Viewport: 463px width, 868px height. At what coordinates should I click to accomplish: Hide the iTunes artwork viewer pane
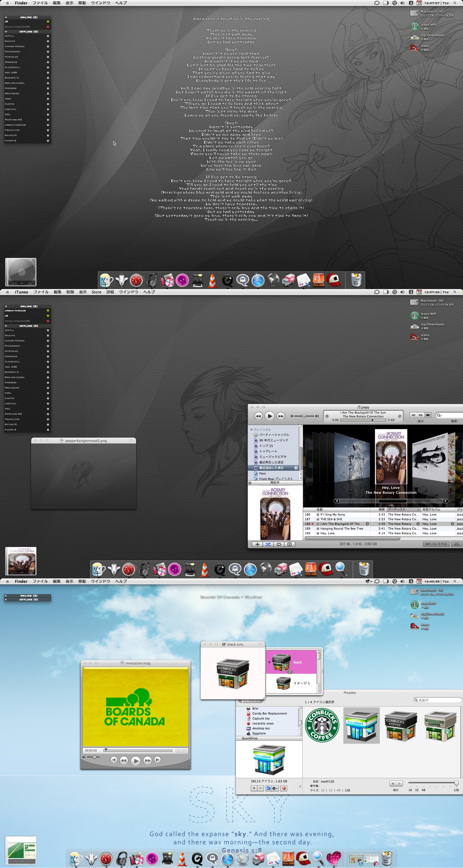(289, 544)
